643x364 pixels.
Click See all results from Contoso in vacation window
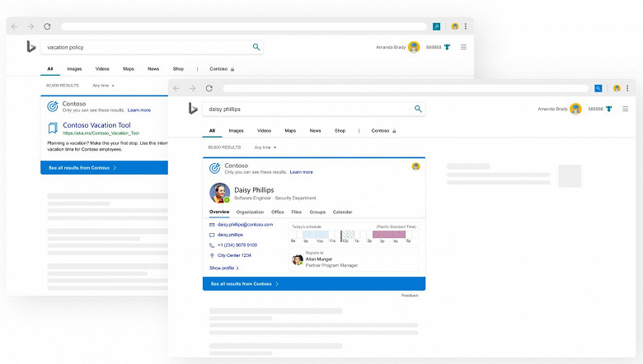pyautogui.click(x=104, y=168)
